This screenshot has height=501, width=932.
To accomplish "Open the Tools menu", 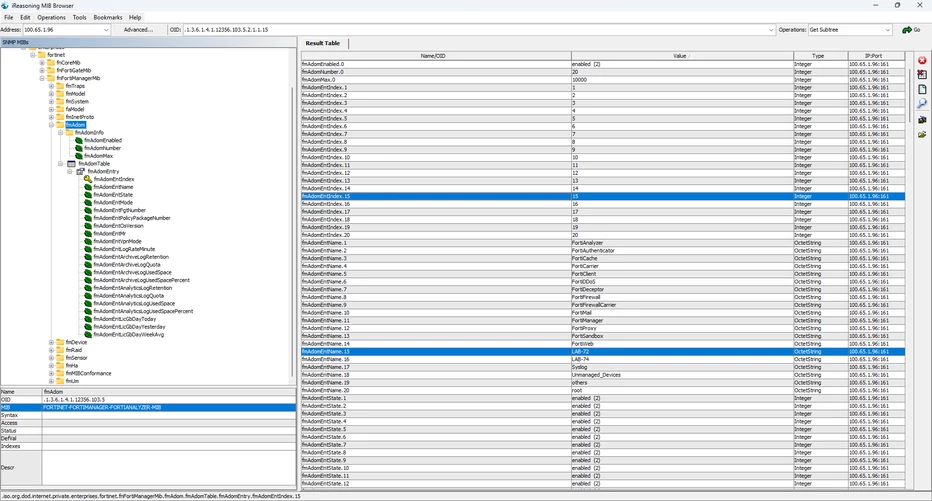I will point(80,17).
